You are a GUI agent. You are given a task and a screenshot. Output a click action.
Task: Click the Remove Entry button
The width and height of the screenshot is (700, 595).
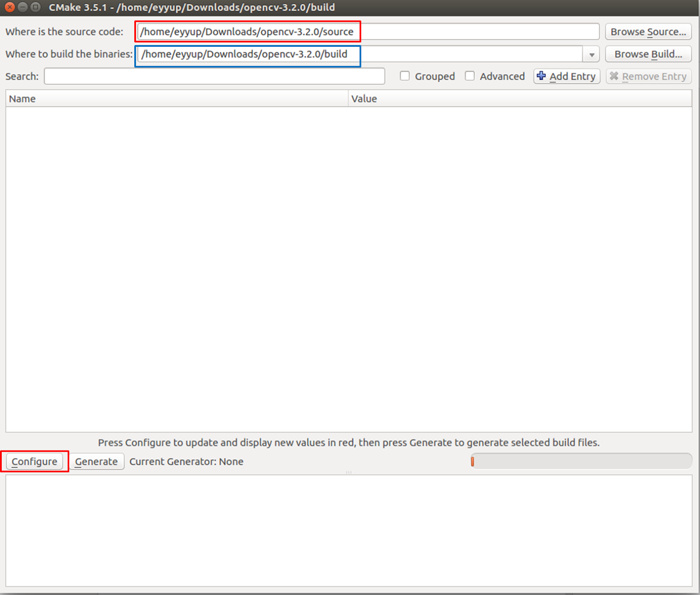[648, 76]
